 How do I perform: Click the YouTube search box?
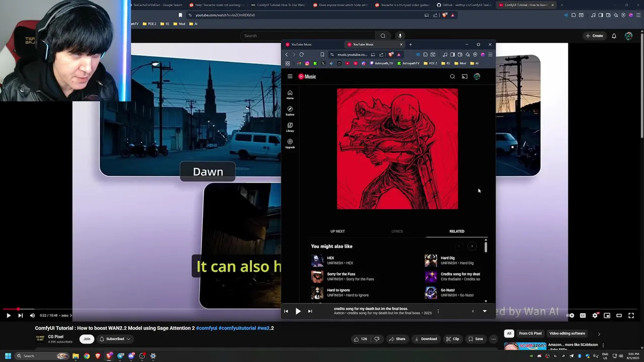click(x=307, y=36)
